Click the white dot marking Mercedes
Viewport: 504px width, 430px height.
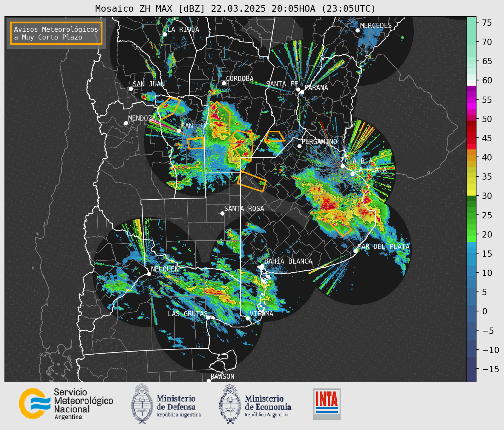point(358,31)
